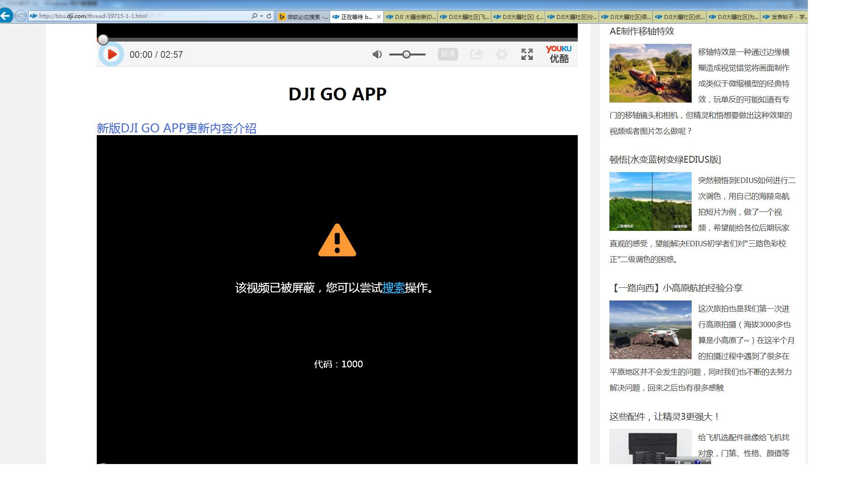Click the 搜索 link in blocked video

click(394, 288)
